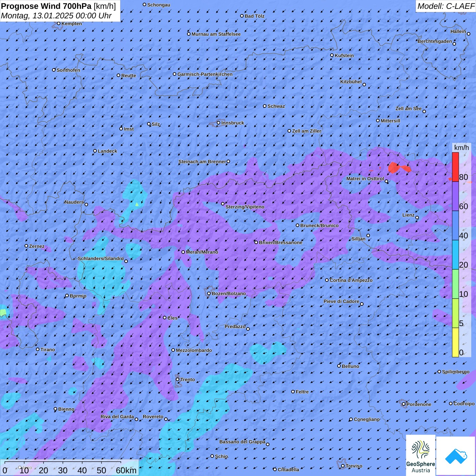Click the 'Nauders' label
This screenshot has height=476, width=476.
(74, 202)
